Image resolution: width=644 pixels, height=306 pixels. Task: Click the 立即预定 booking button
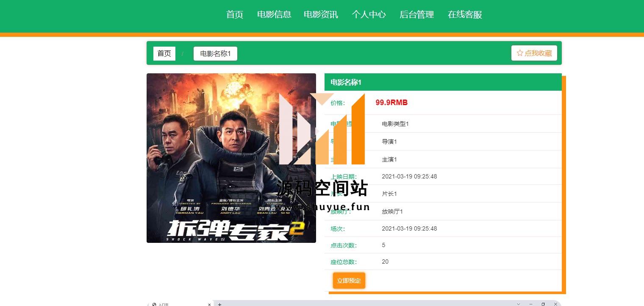pyautogui.click(x=349, y=281)
